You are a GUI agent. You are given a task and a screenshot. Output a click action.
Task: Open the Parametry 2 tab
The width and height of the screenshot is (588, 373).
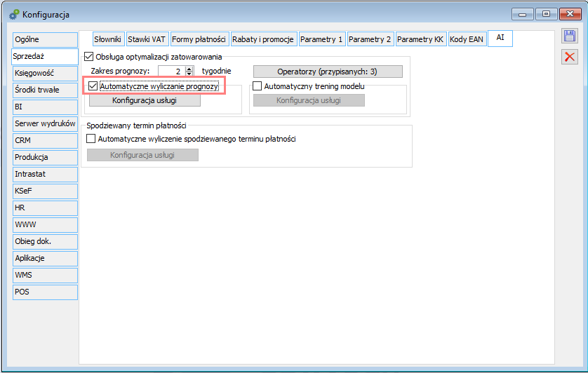(x=370, y=39)
